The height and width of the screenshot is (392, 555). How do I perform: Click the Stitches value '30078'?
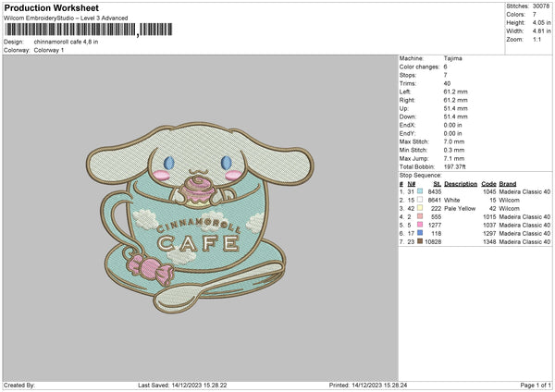[x=541, y=6]
